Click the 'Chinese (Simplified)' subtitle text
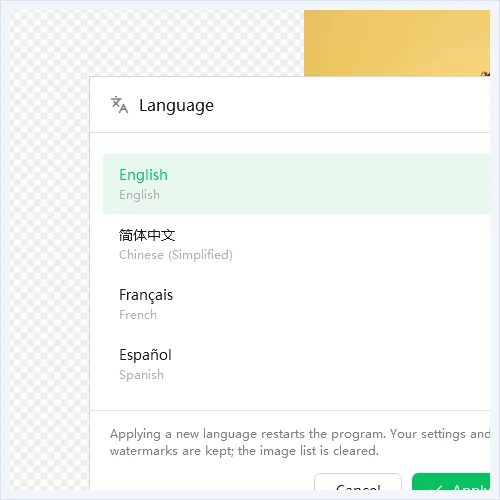 (176, 255)
